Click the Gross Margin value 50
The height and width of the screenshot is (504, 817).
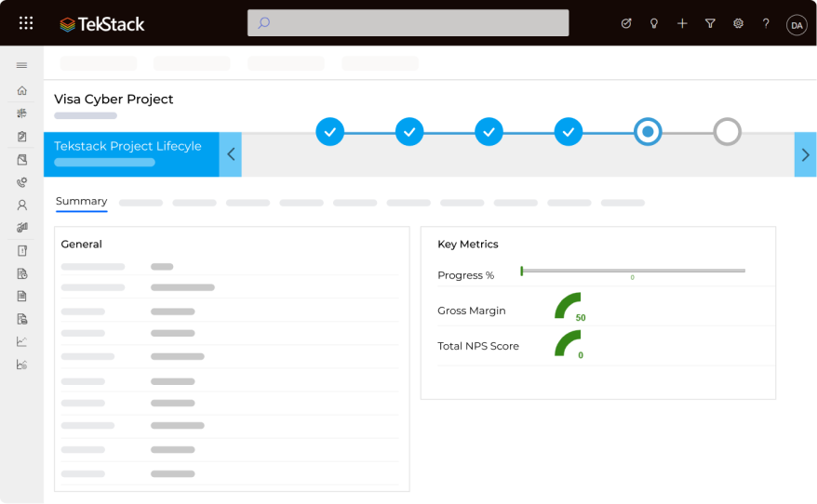tap(581, 318)
